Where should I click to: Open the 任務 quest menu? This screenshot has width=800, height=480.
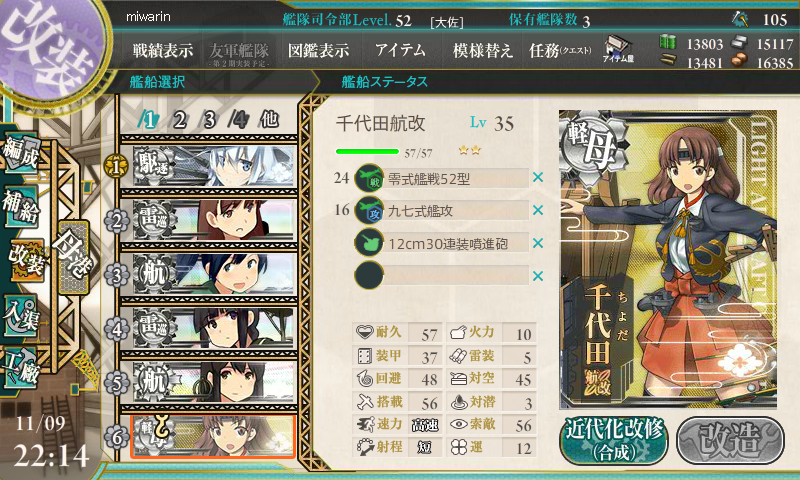[x=560, y=50]
